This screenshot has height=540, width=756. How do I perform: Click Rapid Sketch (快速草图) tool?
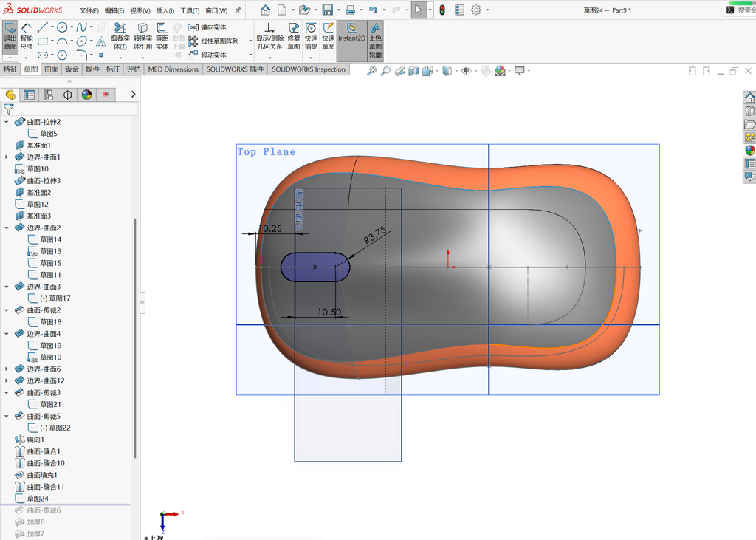tap(329, 37)
